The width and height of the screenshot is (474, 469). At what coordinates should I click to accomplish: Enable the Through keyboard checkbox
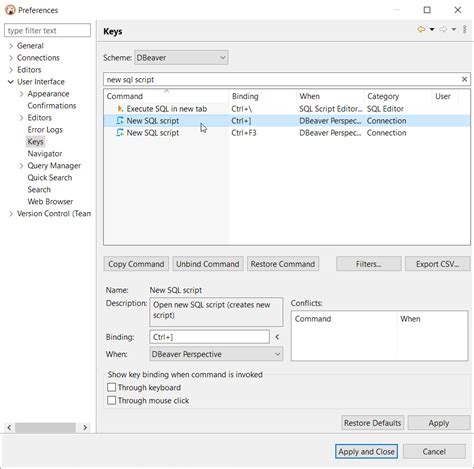pos(111,387)
